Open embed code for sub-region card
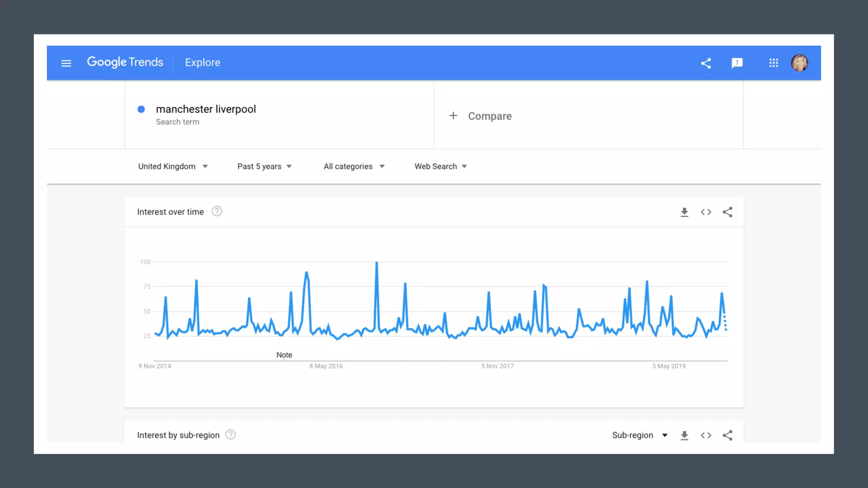 click(706, 435)
